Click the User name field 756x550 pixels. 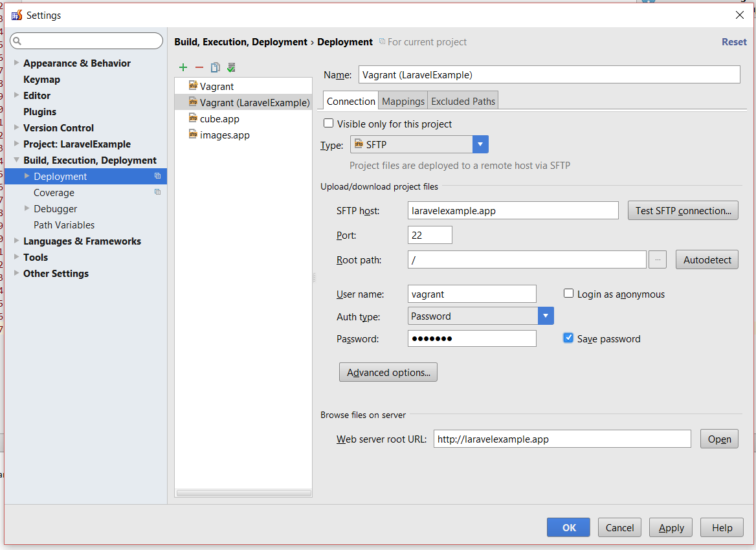[472, 294]
